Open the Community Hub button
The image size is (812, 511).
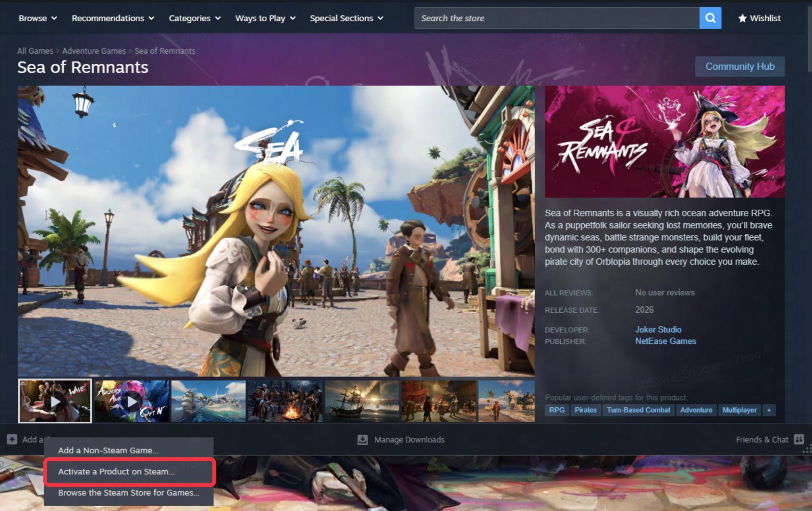click(739, 67)
